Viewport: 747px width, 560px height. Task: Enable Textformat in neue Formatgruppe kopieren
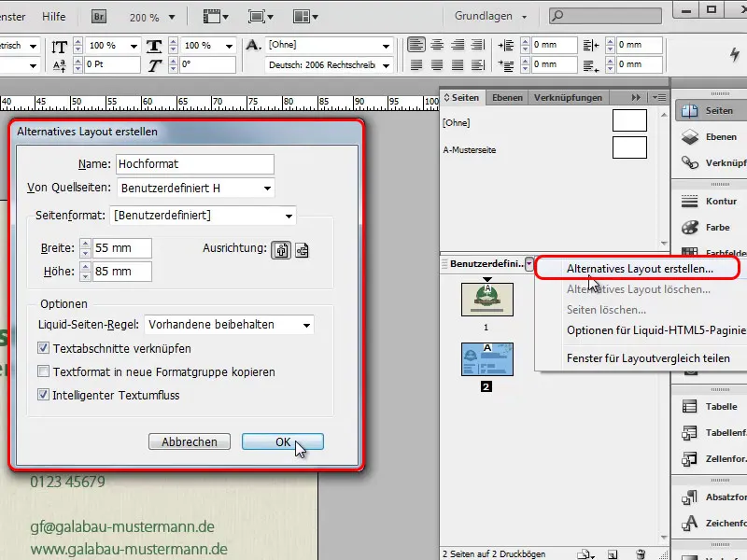pyautogui.click(x=43, y=371)
